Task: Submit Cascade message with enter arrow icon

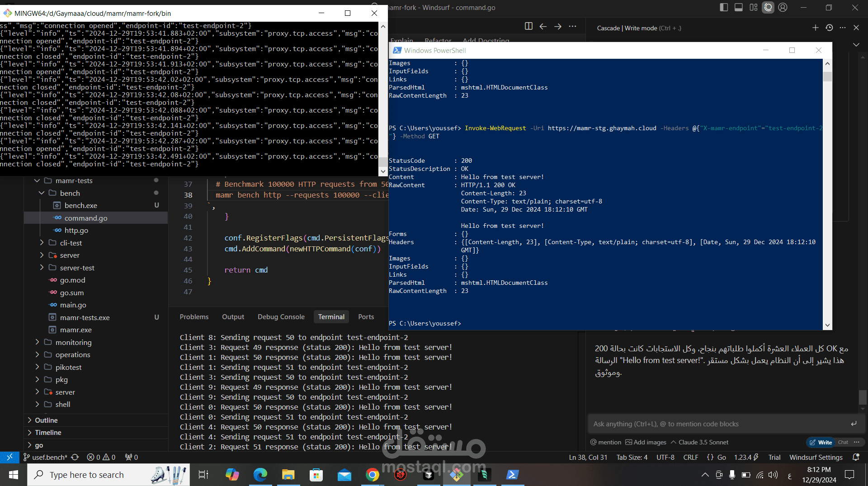Action: point(854,424)
